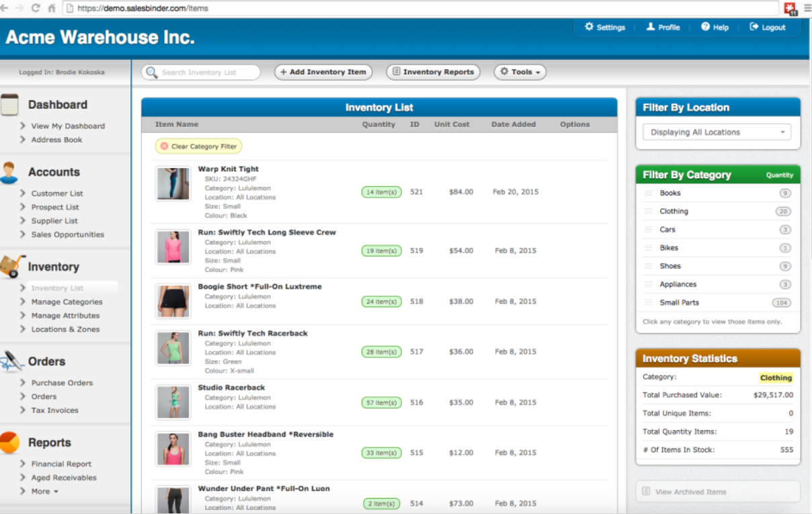Click the Orders pen icon

tap(11, 361)
